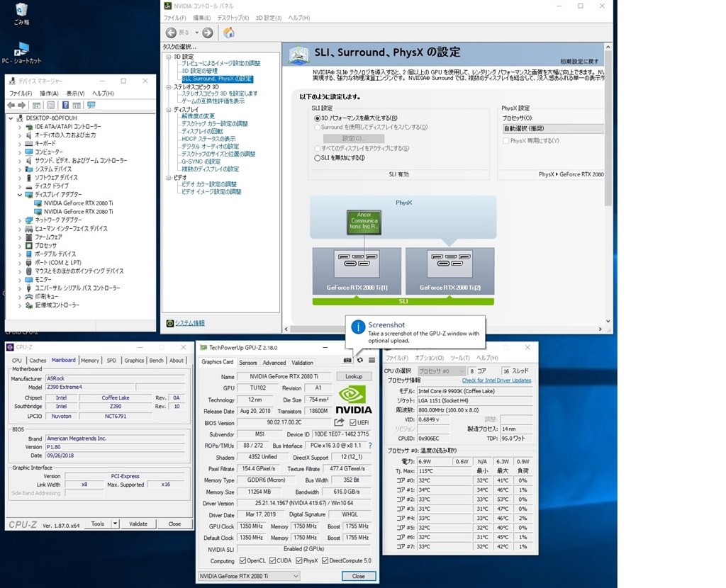Click the Validate button in CPU-Z
Image resolution: width=726 pixels, height=588 pixels.
click(x=138, y=524)
